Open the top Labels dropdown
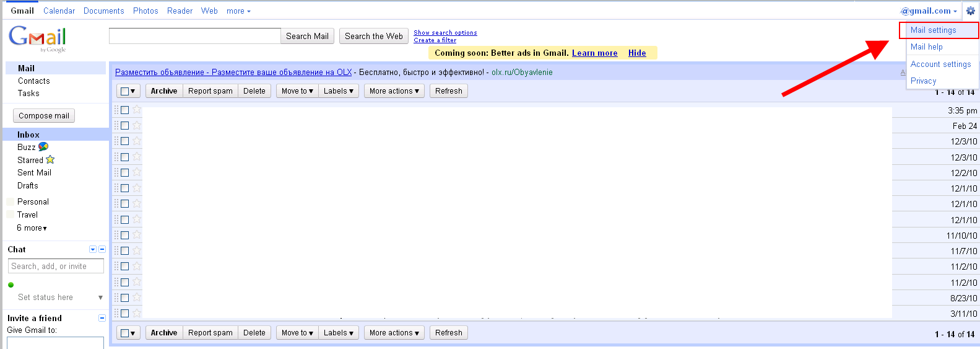 [338, 91]
